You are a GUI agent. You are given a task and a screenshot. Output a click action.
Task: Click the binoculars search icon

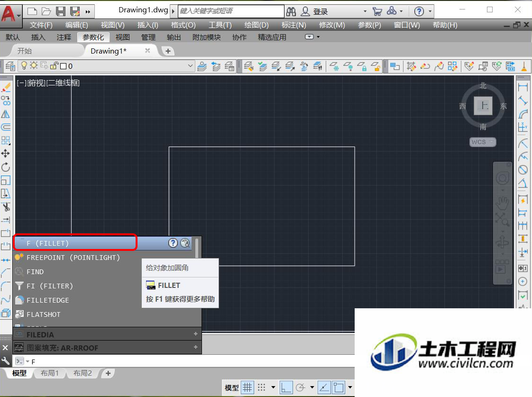click(291, 11)
